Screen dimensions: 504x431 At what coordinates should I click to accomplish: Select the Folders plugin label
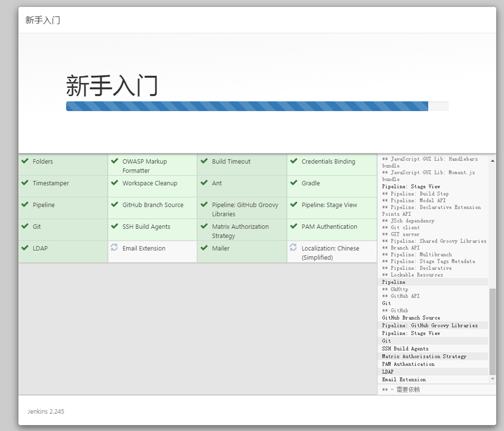43,161
